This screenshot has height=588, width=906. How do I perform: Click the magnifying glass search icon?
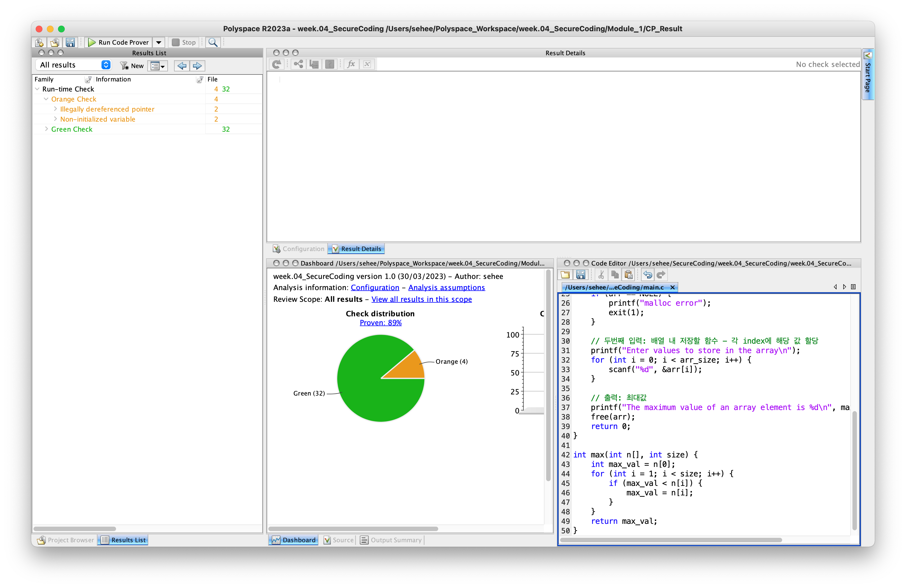pyautogui.click(x=213, y=42)
